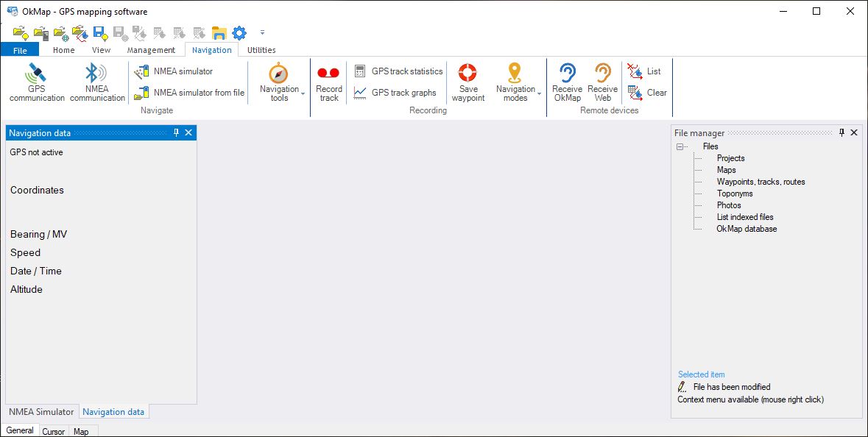The image size is (868, 437).
Task: Open Navigation tools compass button
Action: [278, 74]
